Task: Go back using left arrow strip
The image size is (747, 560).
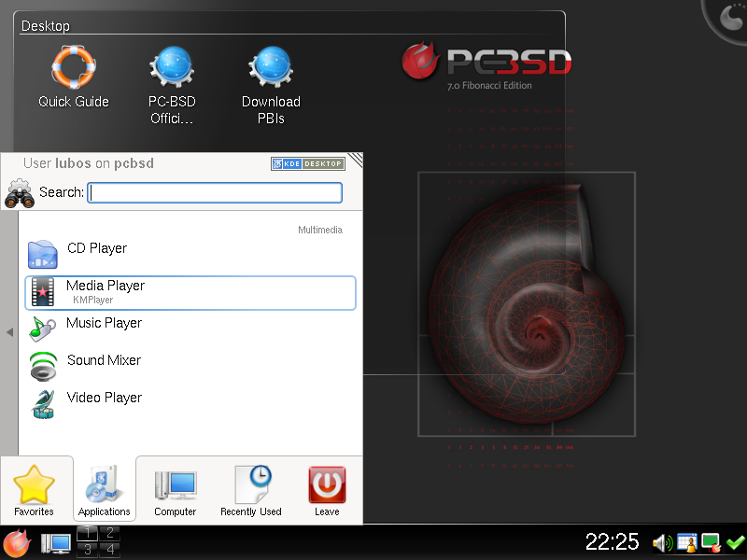Action: [x=9, y=332]
